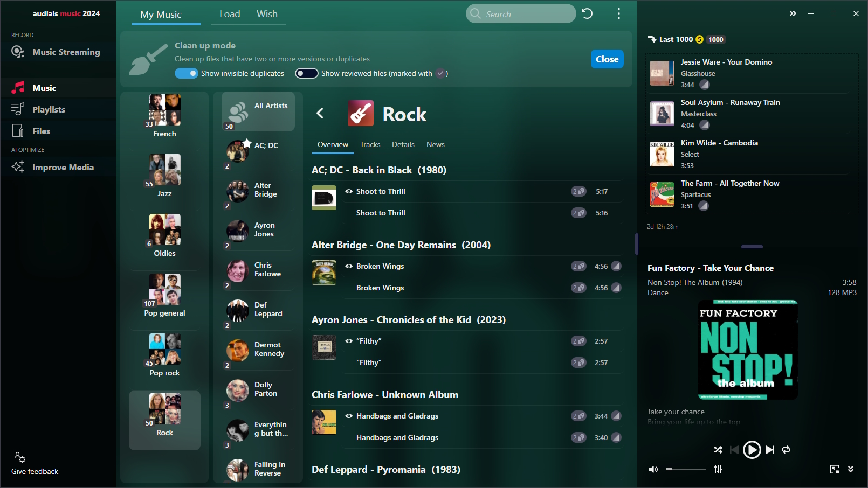Open the three-dot options menu

(618, 13)
